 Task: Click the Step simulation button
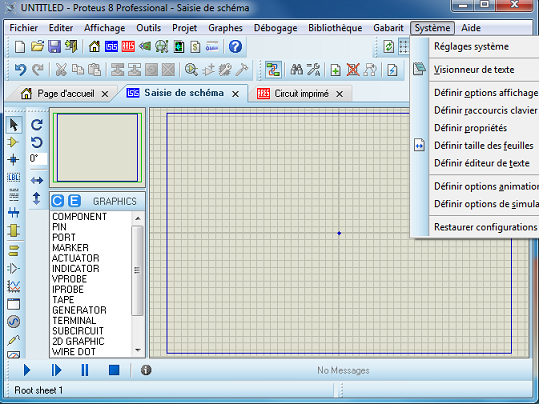[56, 370]
